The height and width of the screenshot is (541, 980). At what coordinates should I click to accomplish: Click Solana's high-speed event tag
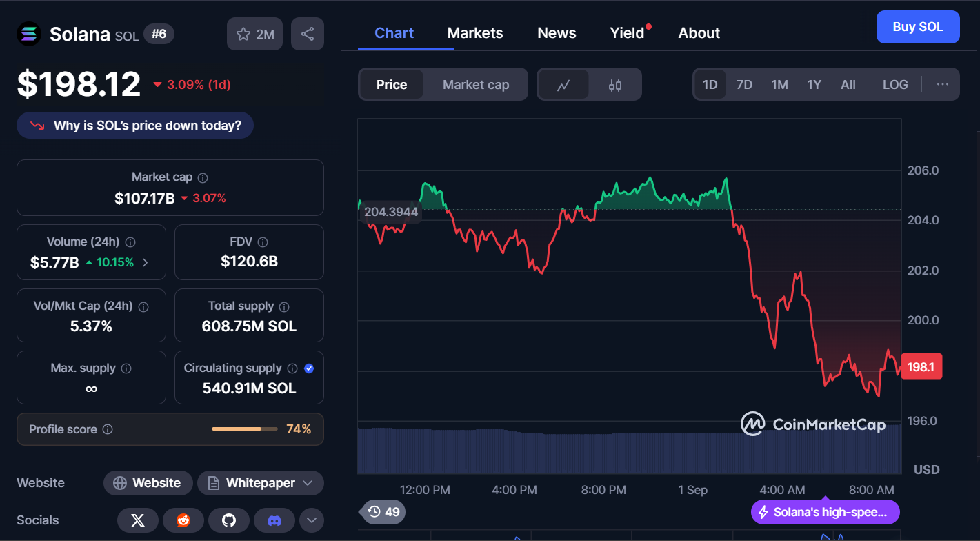826,512
